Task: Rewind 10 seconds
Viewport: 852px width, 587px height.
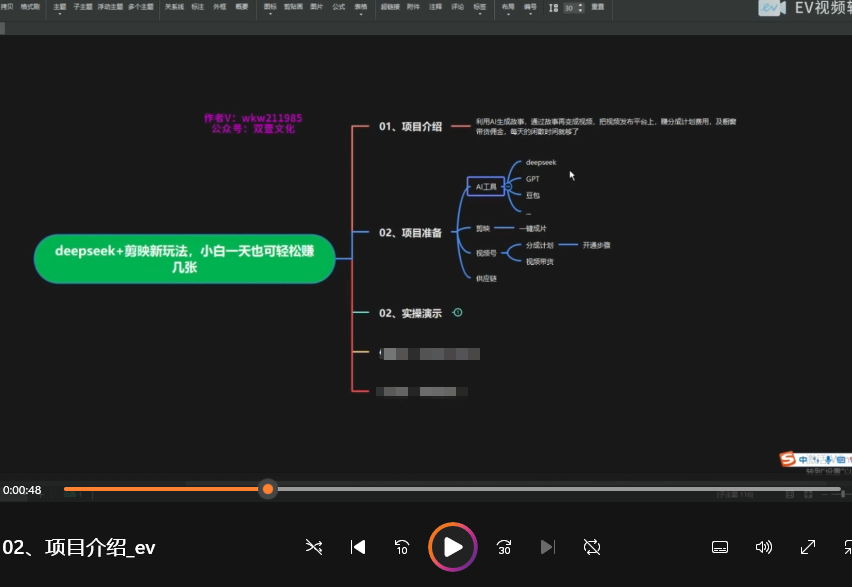Action: (x=402, y=547)
